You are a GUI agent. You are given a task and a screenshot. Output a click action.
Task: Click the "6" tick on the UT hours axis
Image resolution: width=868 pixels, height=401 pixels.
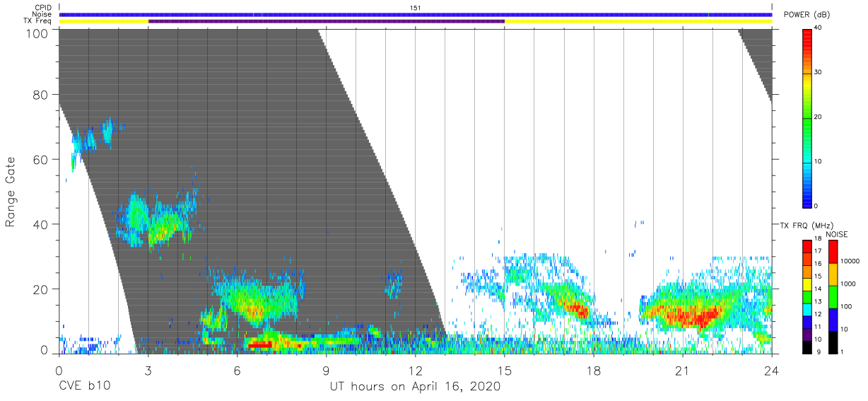pos(237,371)
